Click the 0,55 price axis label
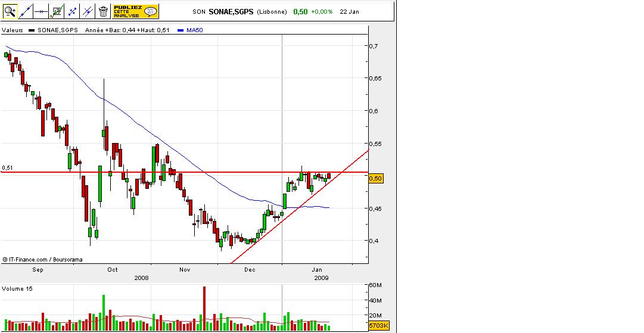644x333 pixels. point(375,144)
